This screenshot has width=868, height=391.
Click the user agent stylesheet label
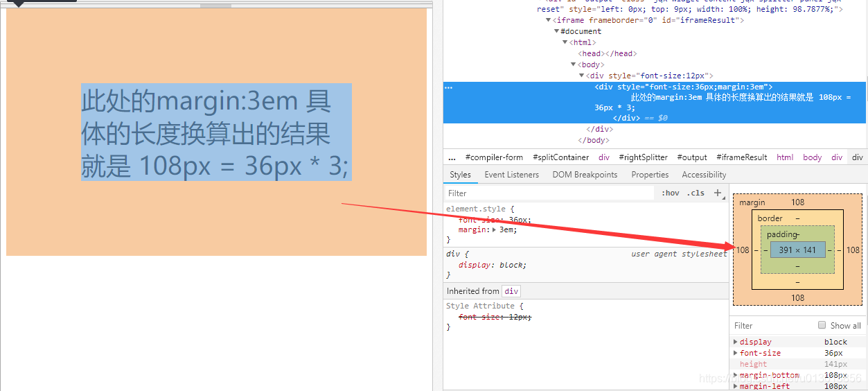(679, 254)
